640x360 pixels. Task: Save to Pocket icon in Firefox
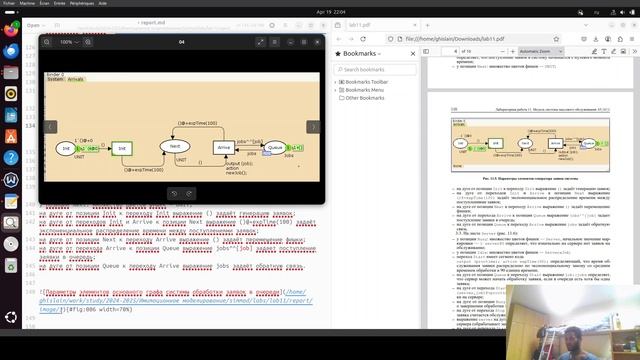[x=584, y=39]
